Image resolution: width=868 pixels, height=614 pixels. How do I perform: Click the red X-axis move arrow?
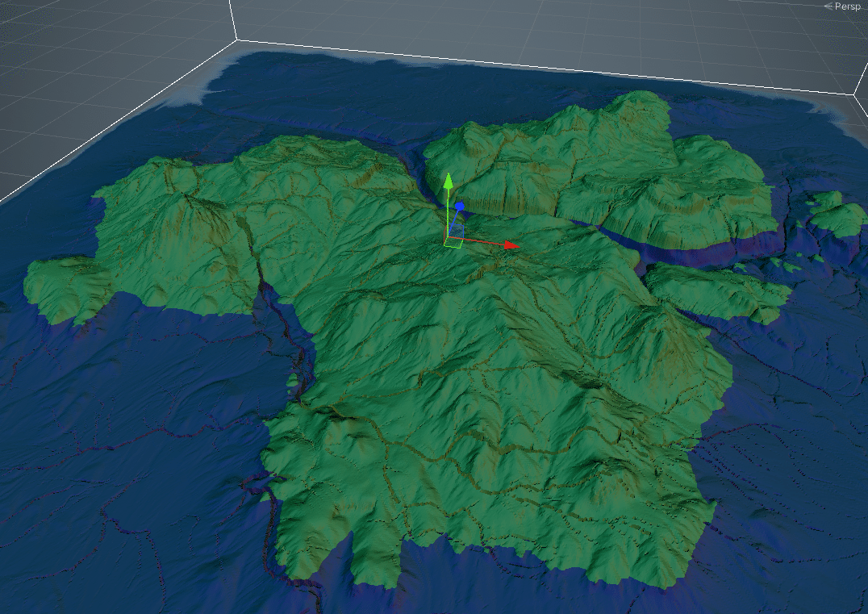pos(511,244)
